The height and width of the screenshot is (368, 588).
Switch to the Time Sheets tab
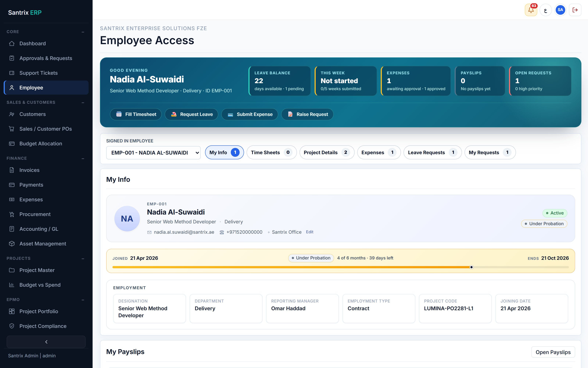(271, 152)
